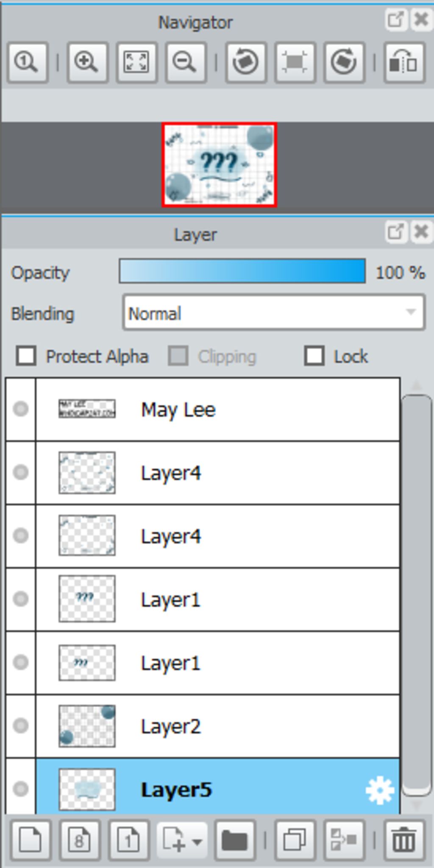Click the layer Opacity slider bar
Viewport: 434px width, 868px height.
pyautogui.click(x=242, y=271)
